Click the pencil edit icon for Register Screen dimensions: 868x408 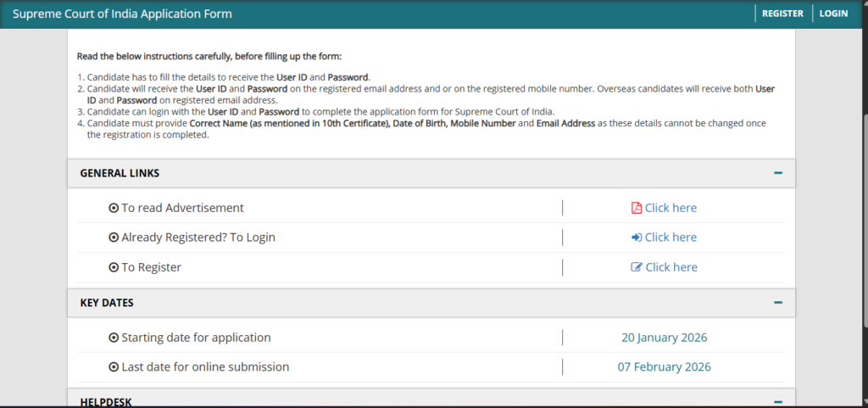click(637, 267)
